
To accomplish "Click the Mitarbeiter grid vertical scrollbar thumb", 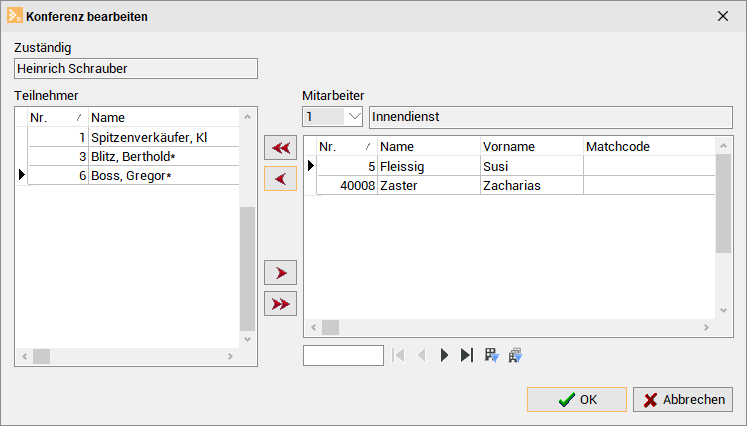I will [723, 203].
